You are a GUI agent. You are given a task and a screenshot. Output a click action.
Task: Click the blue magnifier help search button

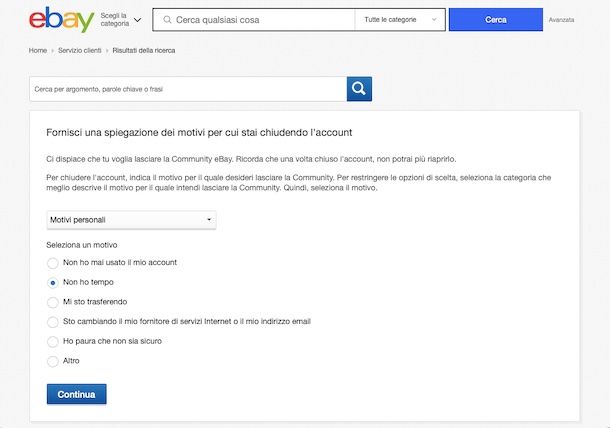click(x=359, y=89)
